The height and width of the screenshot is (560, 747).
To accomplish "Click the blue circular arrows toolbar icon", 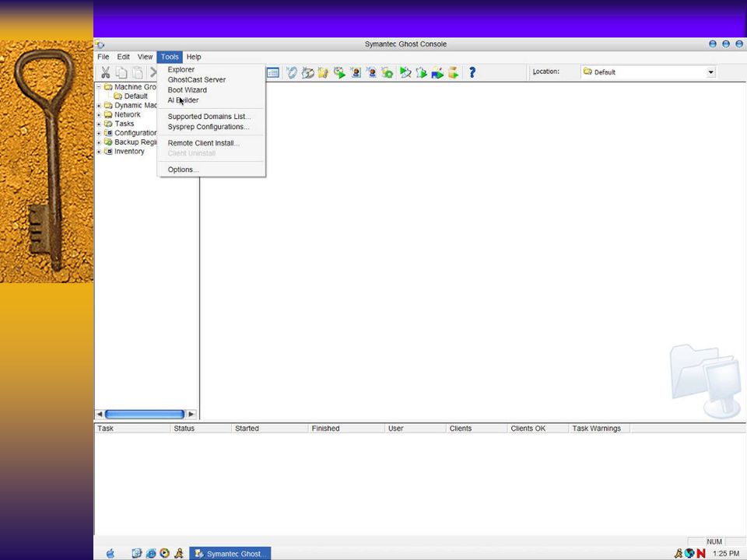I will (292, 72).
